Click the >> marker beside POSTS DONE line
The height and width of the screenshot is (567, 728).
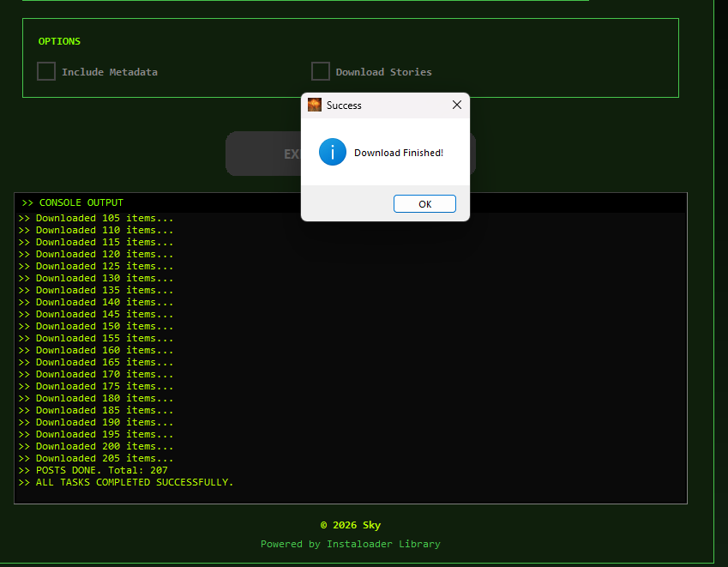coord(25,470)
